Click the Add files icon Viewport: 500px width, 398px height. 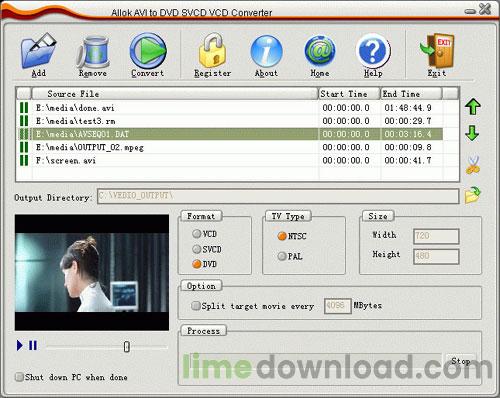click(x=39, y=51)
